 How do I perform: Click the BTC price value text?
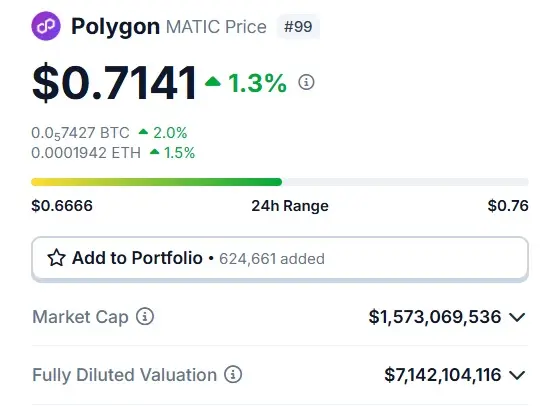(x=80, y=133)
